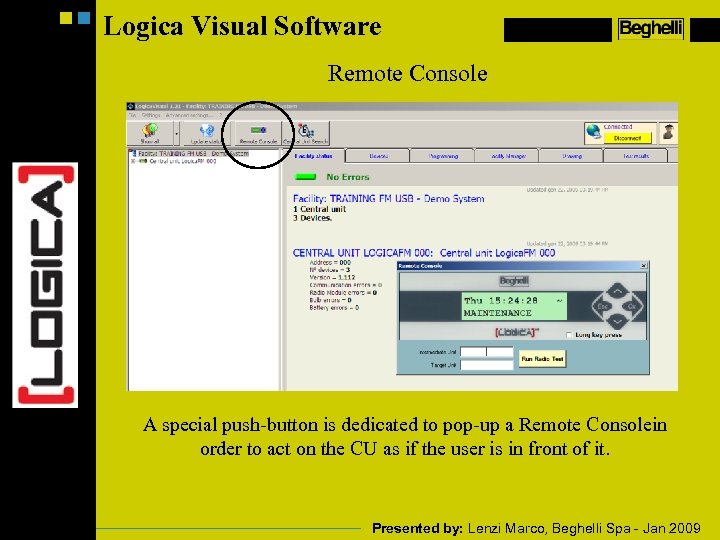Image resolution: width=720 pixels, height=540 pixels.
Task: Switch to the Programming tab
Action: (443, 156)
